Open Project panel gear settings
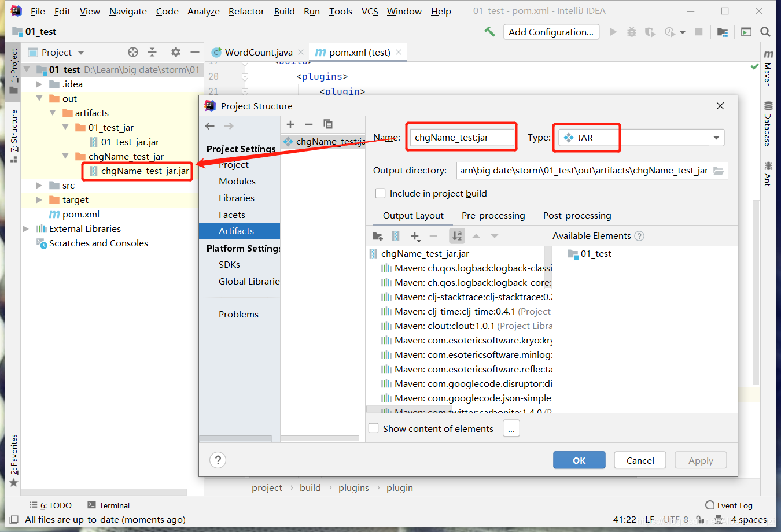 coord(176,52)
